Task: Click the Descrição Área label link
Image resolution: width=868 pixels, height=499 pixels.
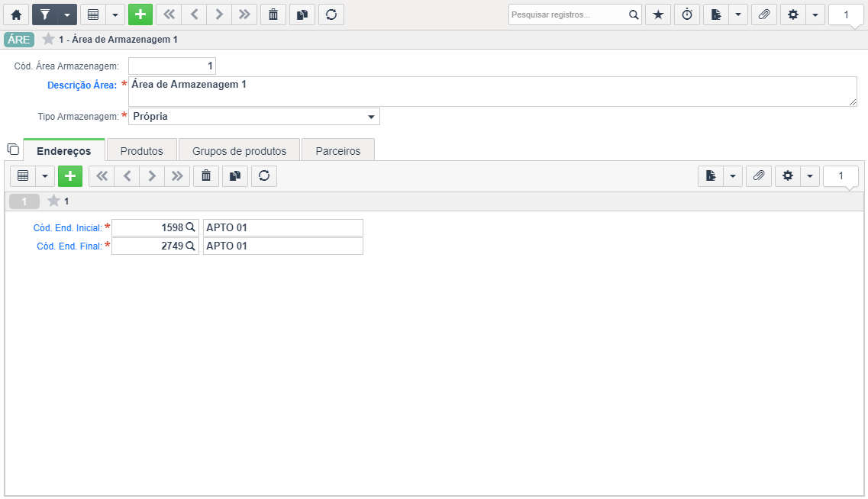Action: [82, 85]
